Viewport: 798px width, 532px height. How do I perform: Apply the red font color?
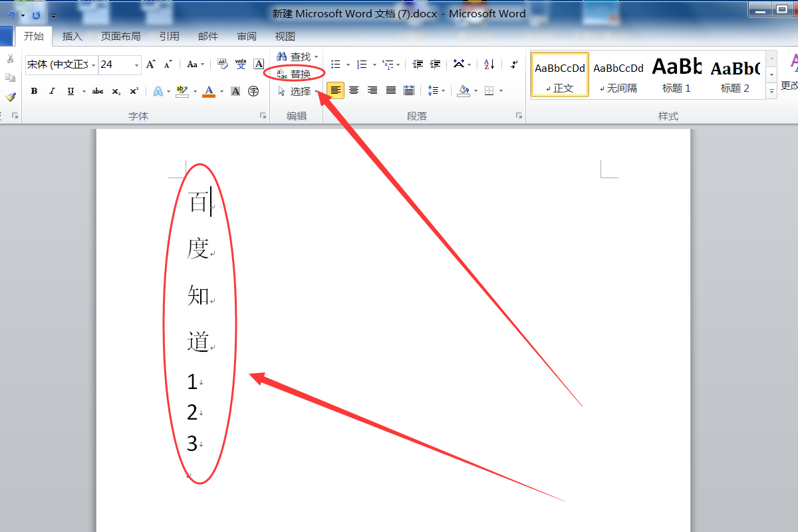coord(209,91)
